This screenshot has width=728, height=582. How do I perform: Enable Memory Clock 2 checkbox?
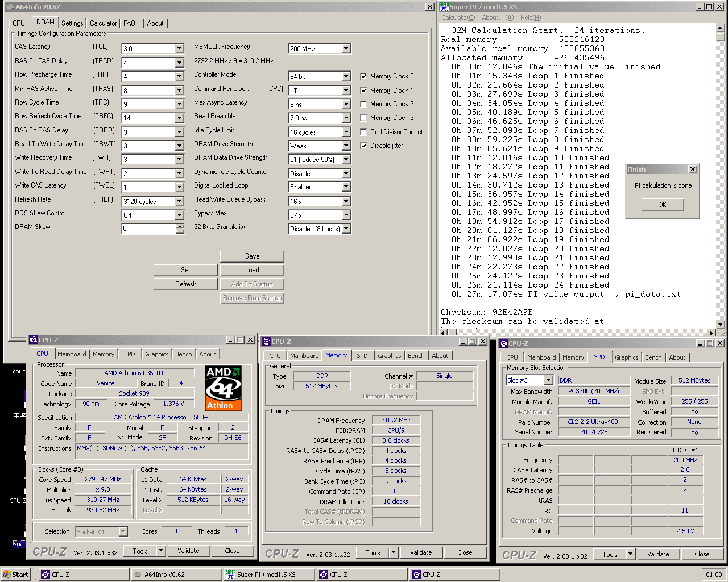tap(363, 104)
